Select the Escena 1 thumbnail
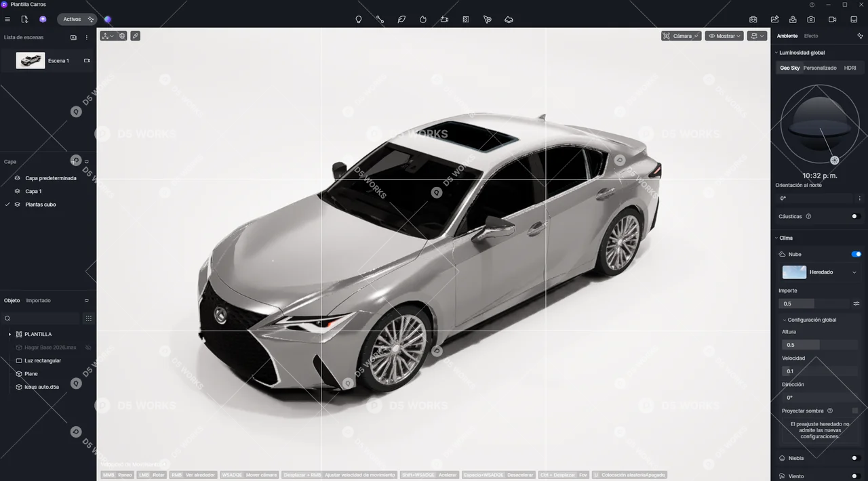This screenshot has width=868, height=481. click(31, 61)
